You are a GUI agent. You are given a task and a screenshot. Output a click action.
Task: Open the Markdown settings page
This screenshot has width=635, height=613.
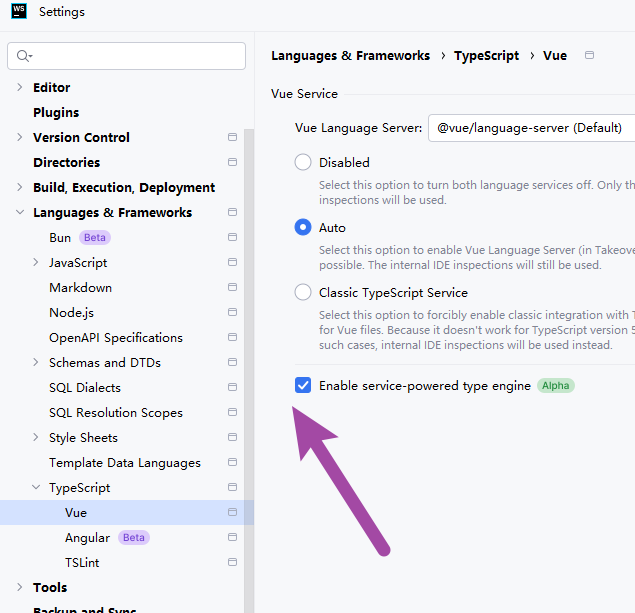[x=80, y=287]
